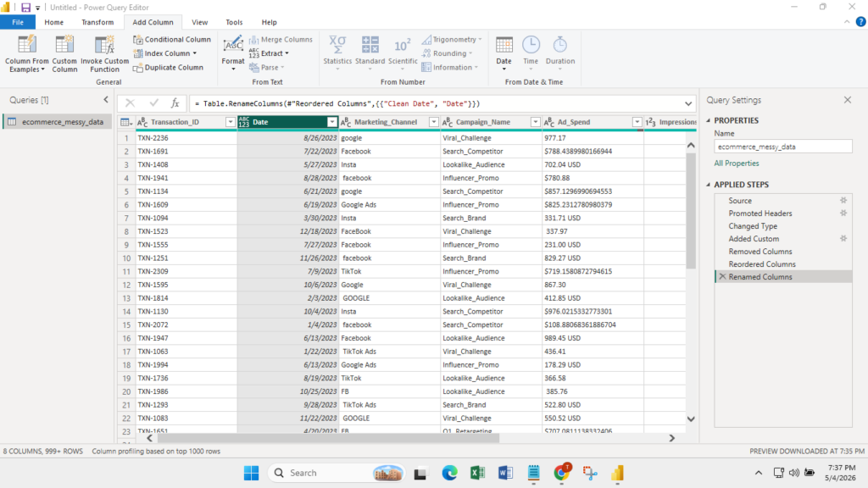Open Marketing_Channel column filter dropdown

coord(433,122)
